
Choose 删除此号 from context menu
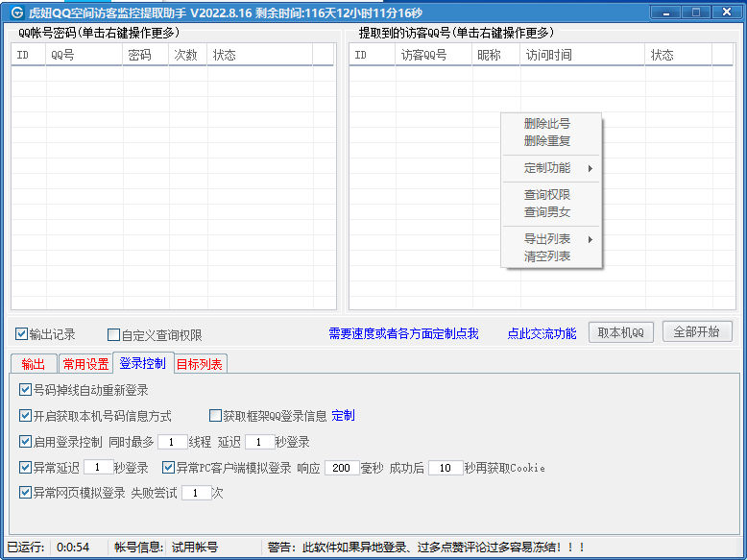pos(551,124)
